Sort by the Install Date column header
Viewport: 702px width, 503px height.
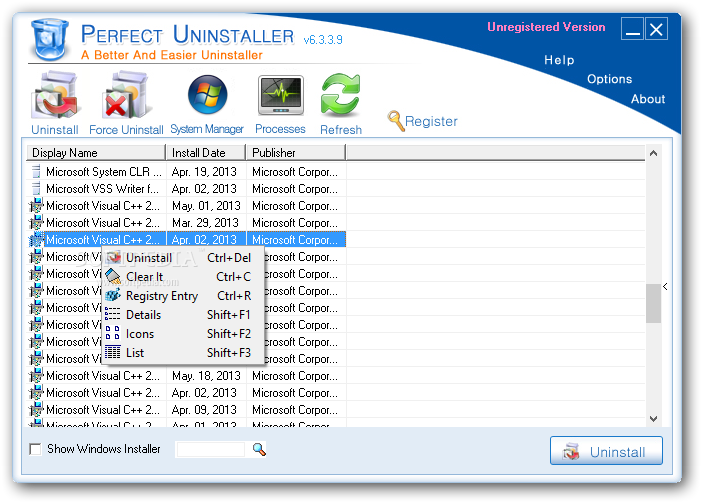tap(206, 153)
